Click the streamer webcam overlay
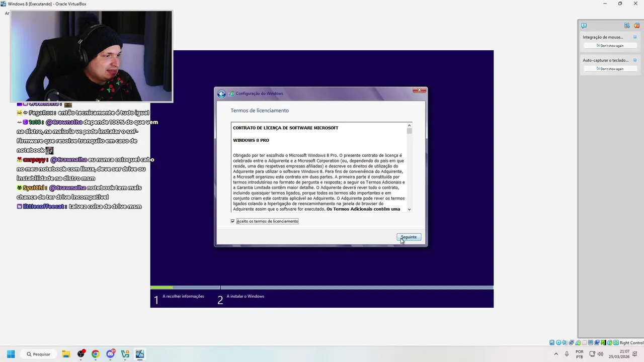This screenshot has width=644, height=362. (x=92, y=56)
